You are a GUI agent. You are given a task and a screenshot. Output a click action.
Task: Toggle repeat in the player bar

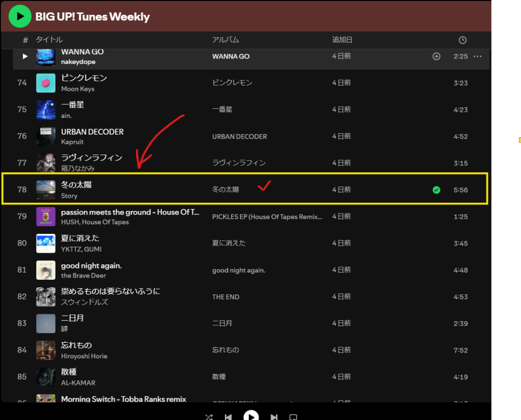point(293,417)
